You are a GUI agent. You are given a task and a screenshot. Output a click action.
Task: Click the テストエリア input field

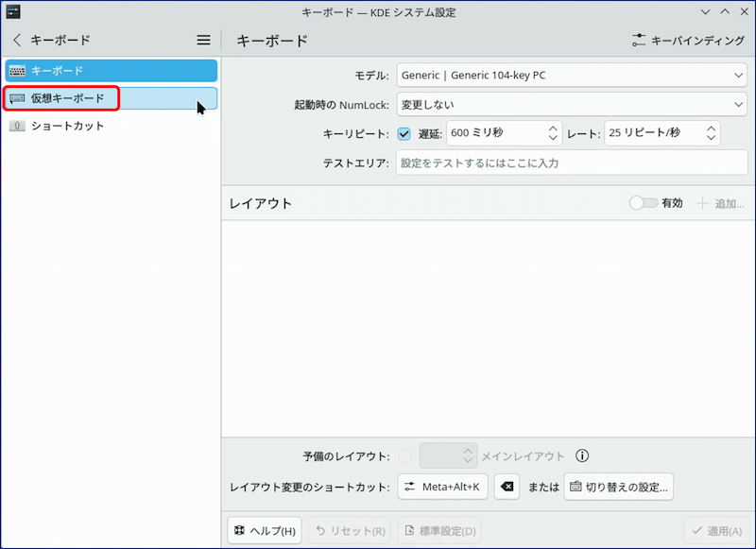point(572,163)
